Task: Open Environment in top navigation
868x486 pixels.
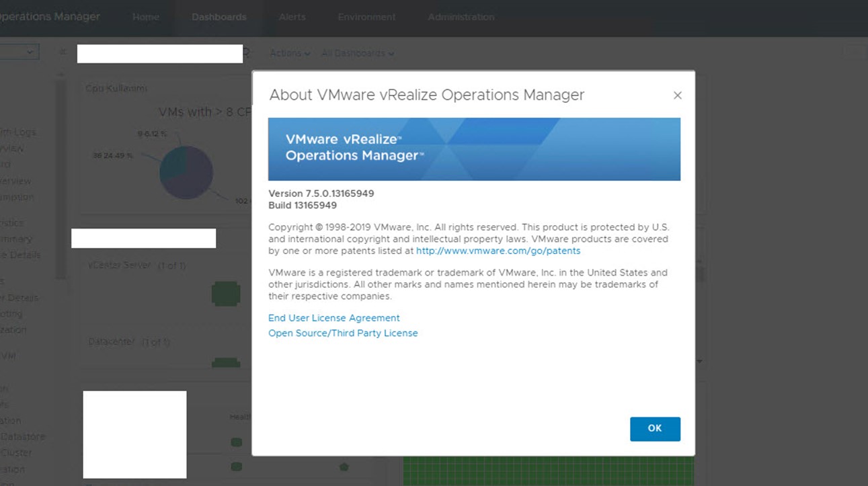Action: coord(366,17)
